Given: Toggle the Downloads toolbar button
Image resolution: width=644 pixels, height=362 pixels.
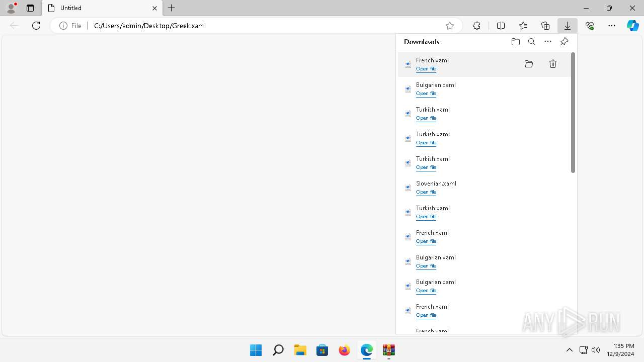Looking at the screenshot, I should pos(568,26).
